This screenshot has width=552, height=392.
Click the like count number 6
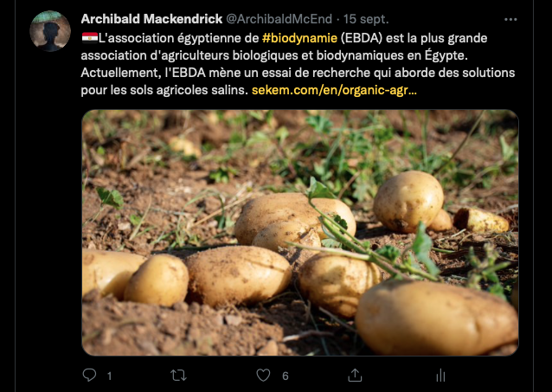tap(286, 376)
